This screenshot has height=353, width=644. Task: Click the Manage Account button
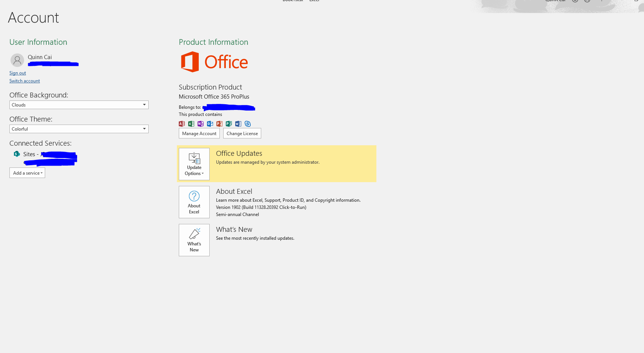pos(199,134)
